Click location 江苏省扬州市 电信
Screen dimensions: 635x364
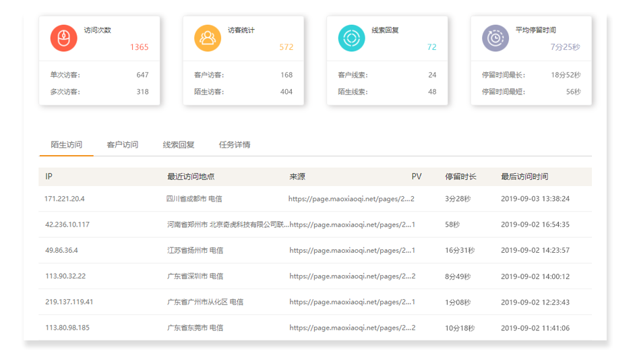tap(195, 250)
